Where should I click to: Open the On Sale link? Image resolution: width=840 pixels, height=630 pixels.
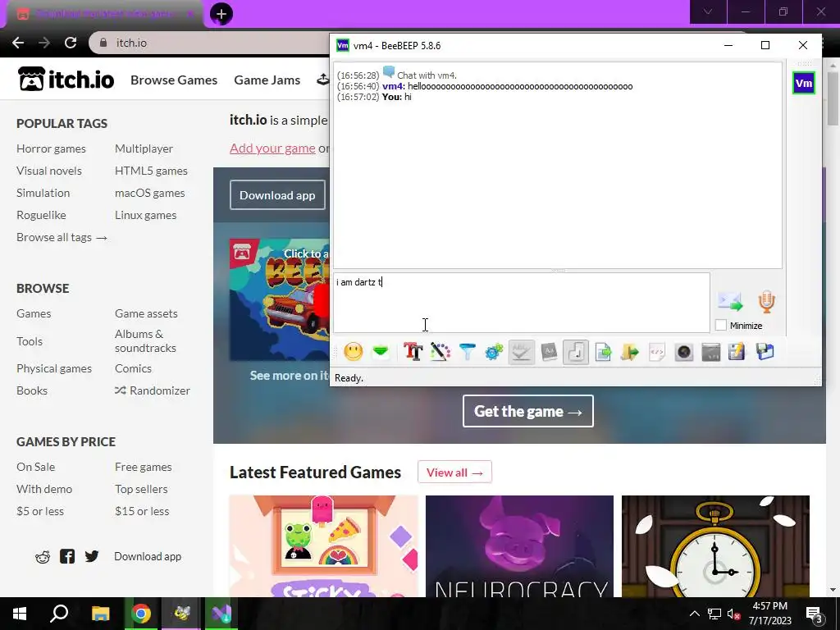35,467
